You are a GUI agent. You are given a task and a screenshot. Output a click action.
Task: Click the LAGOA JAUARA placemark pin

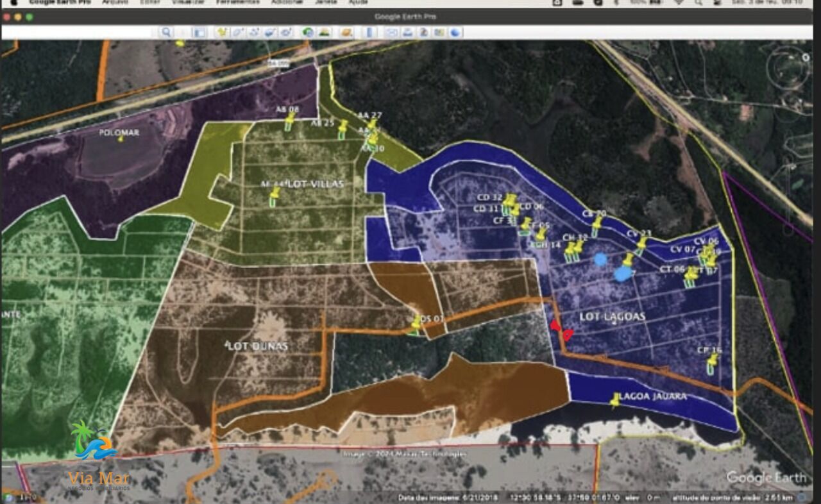616,400
